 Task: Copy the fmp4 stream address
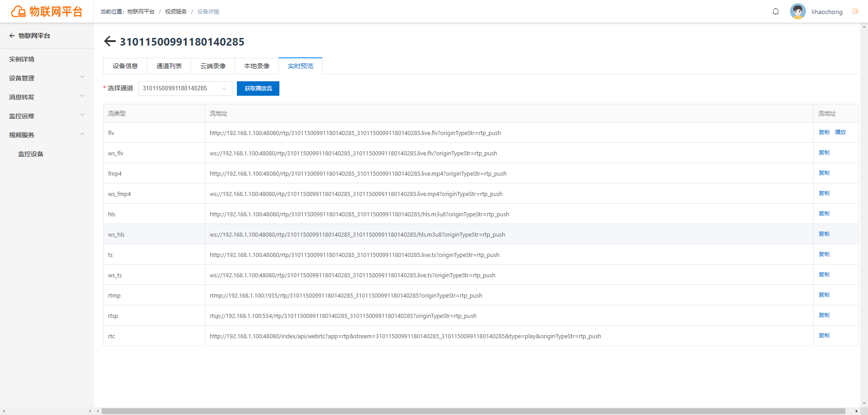click(824, 173)
